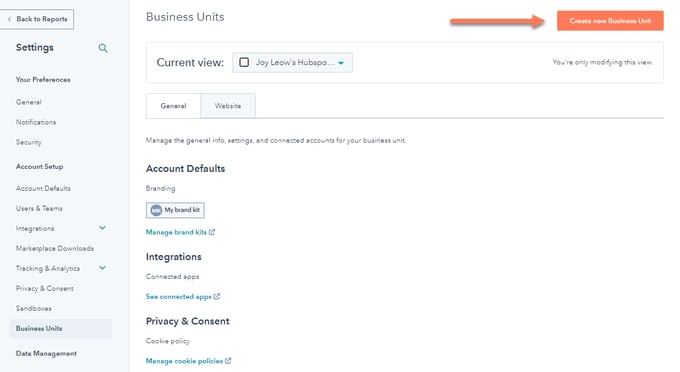The image size is (680, 372).
Task: Switch to the Website tab
Action: coord(228,106)
